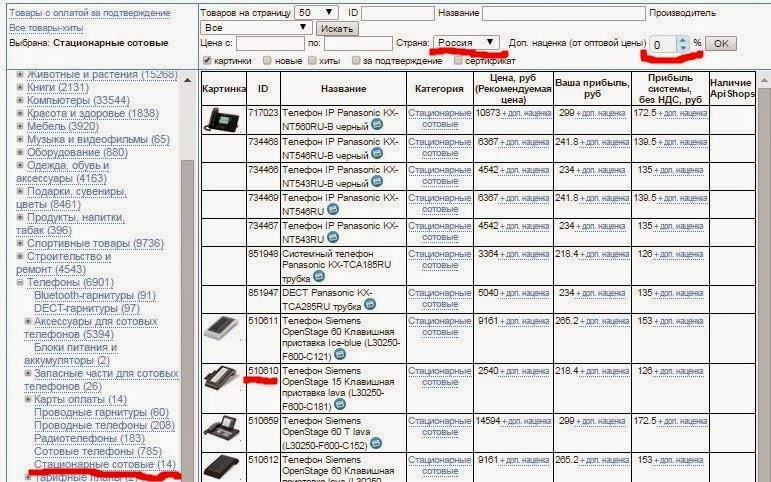Expand the Мебель category node

20,126
